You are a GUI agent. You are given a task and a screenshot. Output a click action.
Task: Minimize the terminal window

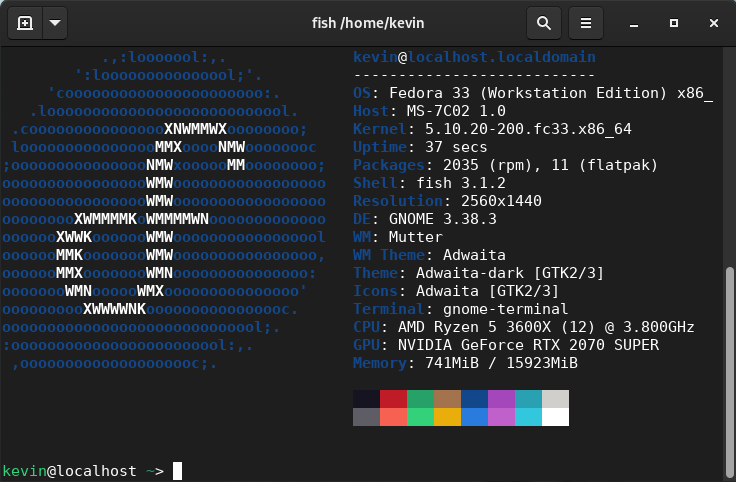[x=634, y=23]
